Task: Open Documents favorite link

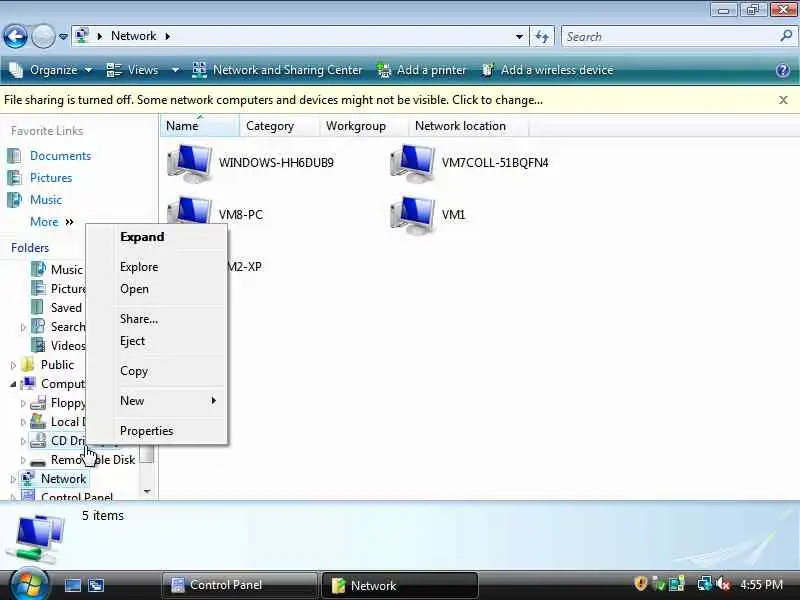Action: click(60, 156)
